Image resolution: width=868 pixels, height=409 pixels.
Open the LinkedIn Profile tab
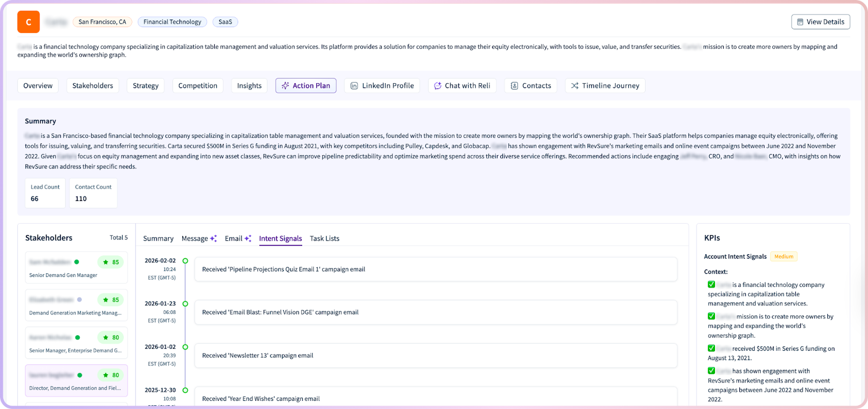click(x=382, y=86)
